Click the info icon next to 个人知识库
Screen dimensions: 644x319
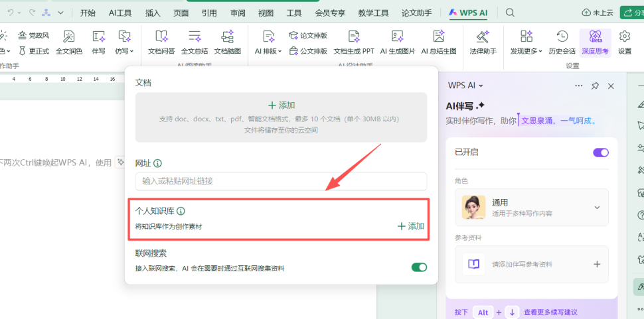coord(181,211)
